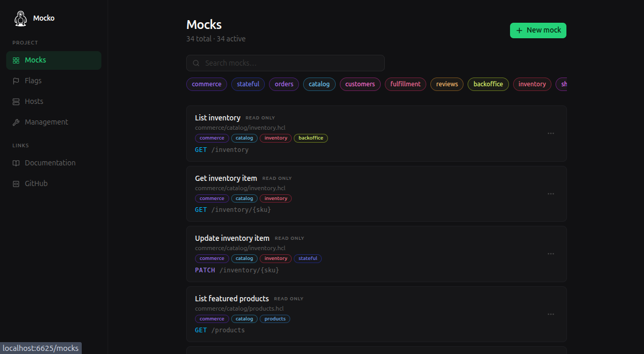The height and width of the screenshot is (354, 644).
Task: Click the Documentation book icon
Action: point(16,163)
